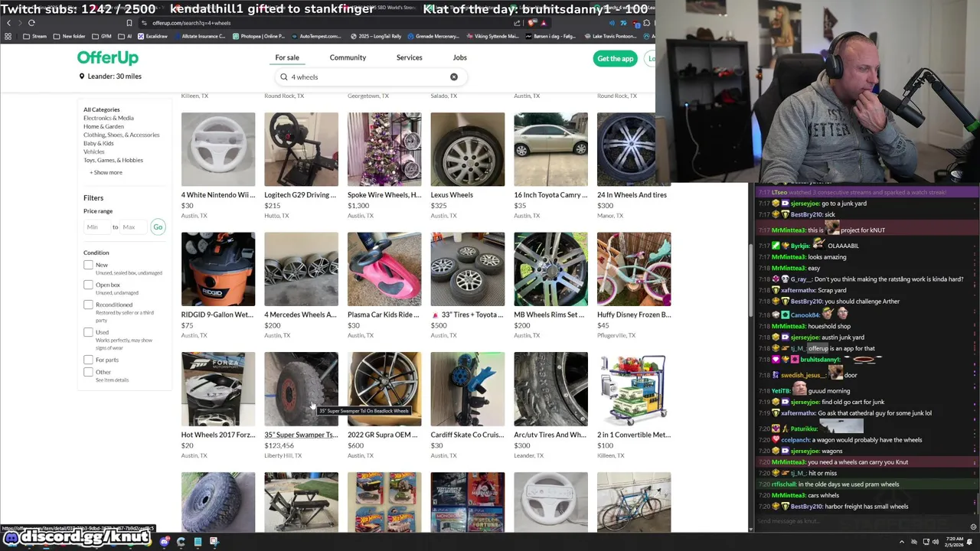Open the taskbar clock and date

955,542
